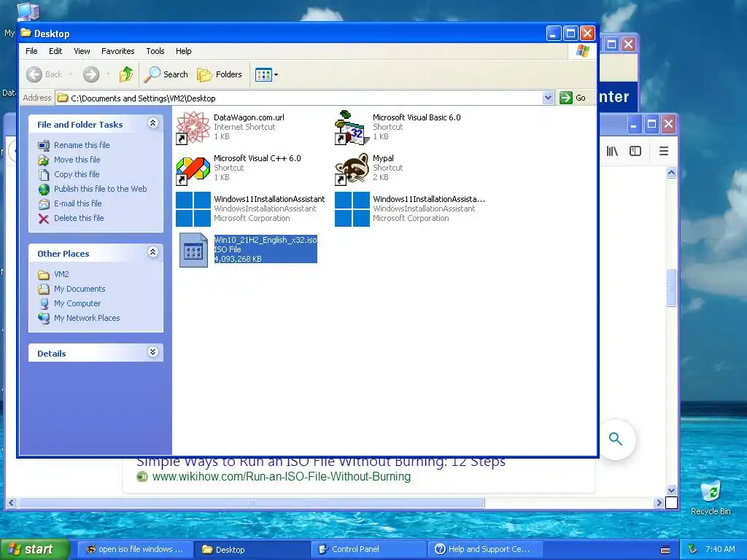Viewport: 747px width, 560px height.
Task: Select the Mypal raccoon shortcut icon
Action: click(x=352, y=168)
